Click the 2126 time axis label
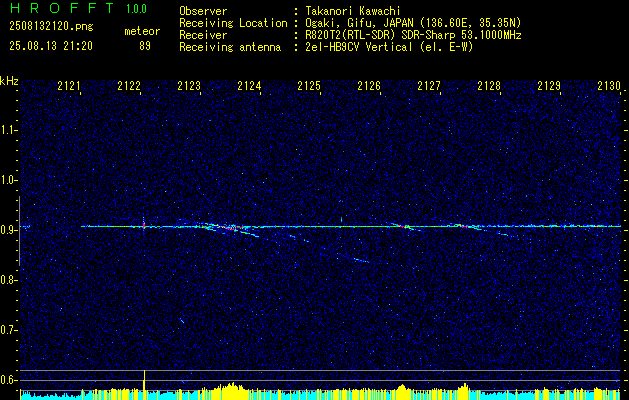629x400 pixels. point(369,86)
